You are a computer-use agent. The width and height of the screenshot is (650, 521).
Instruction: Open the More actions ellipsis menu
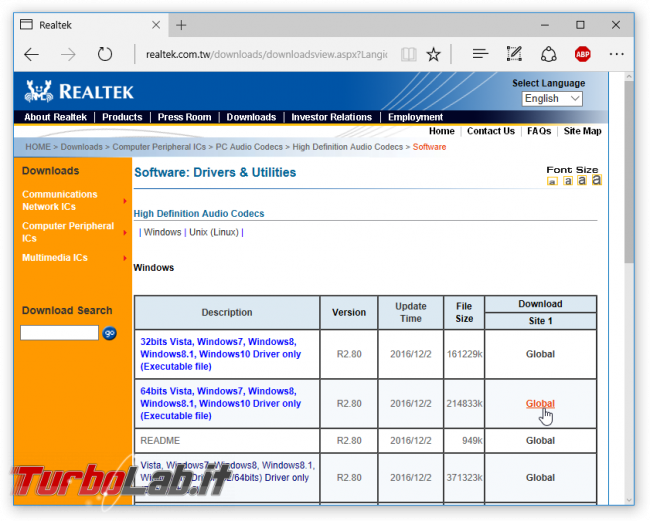point(616,54)
